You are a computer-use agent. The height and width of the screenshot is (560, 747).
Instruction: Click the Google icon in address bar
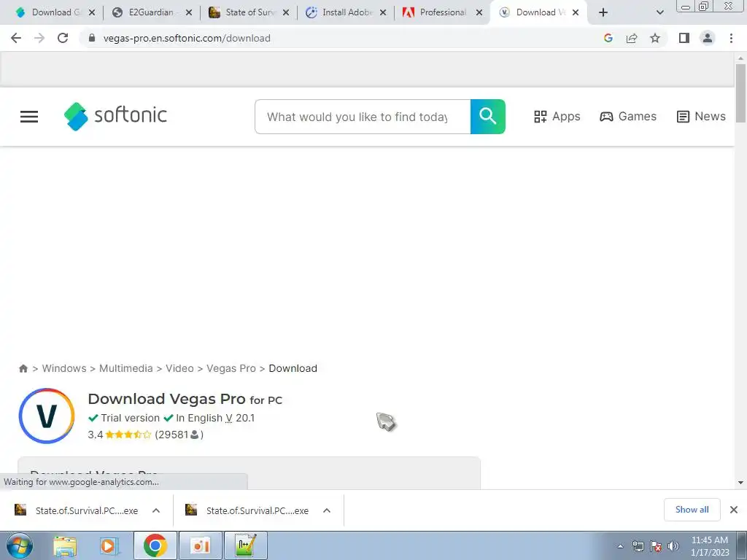(x=608, y=38)
